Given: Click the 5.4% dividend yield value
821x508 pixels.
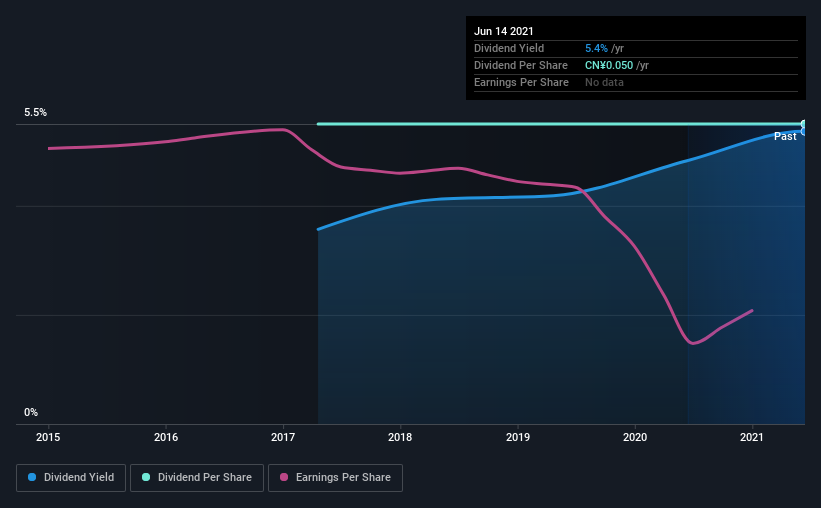Looking at the screenshot, I should [596, 48].
